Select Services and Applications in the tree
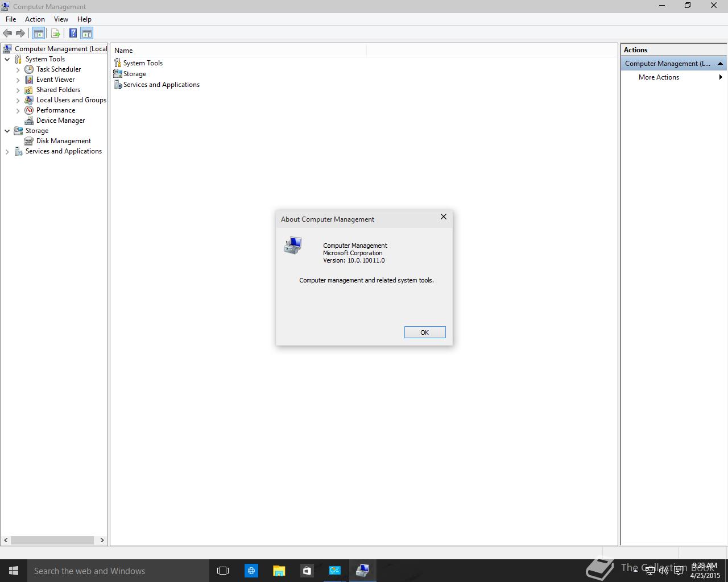 tap(63, 151)
